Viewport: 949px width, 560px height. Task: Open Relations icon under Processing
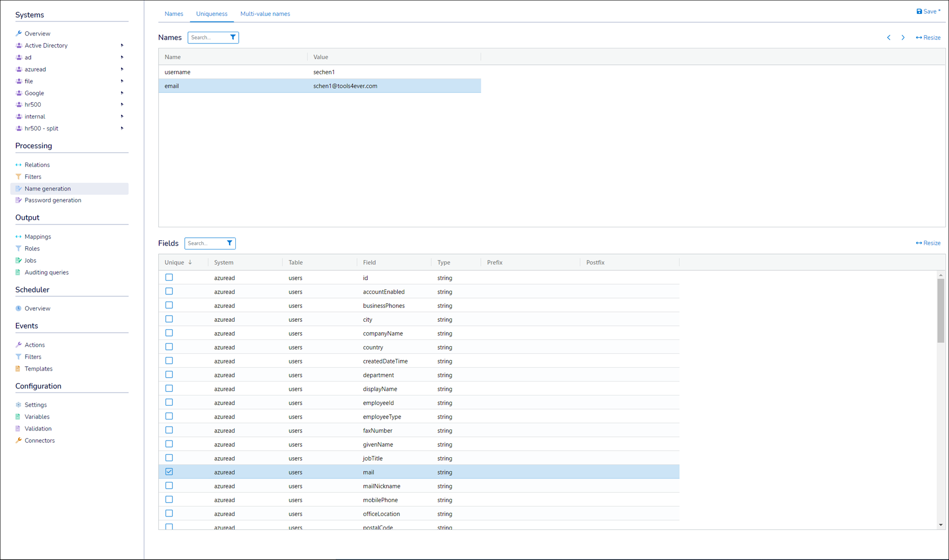click(19, 165)
